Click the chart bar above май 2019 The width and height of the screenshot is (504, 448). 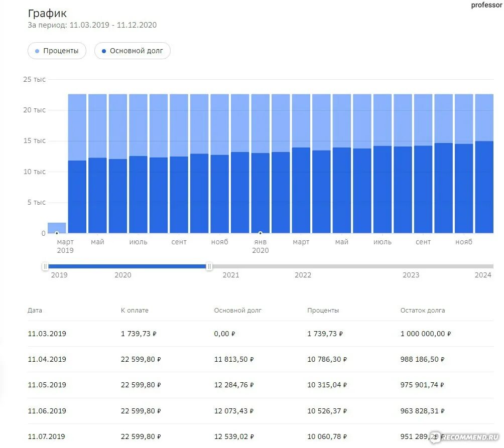97,164
